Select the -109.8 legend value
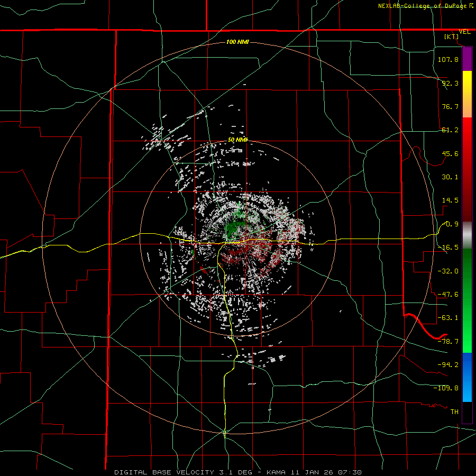The height and width of the screenshot is (476, 476). (x=446, y=388)
